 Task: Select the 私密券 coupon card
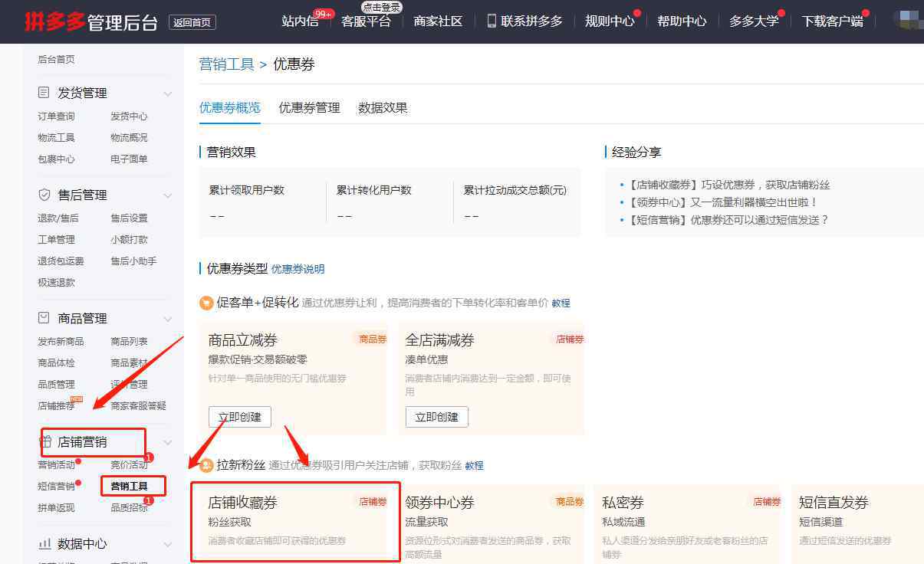tap(688, 524)
